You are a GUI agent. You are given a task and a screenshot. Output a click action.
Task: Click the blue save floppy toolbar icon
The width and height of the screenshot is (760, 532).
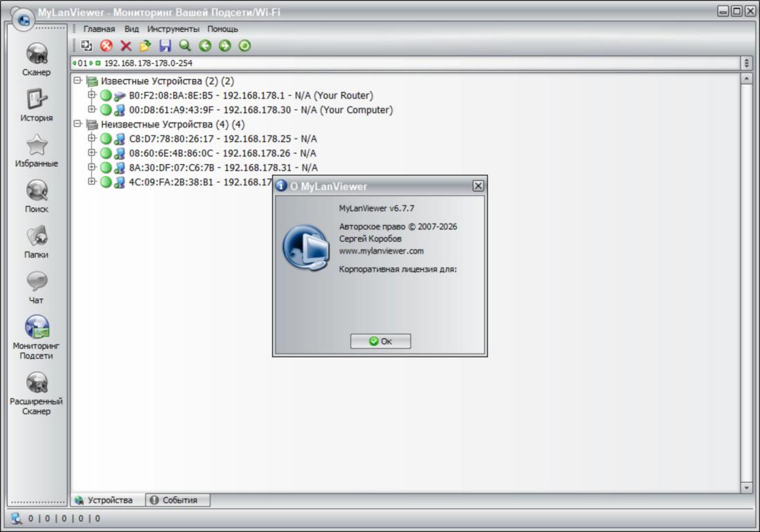coord(165,46)
